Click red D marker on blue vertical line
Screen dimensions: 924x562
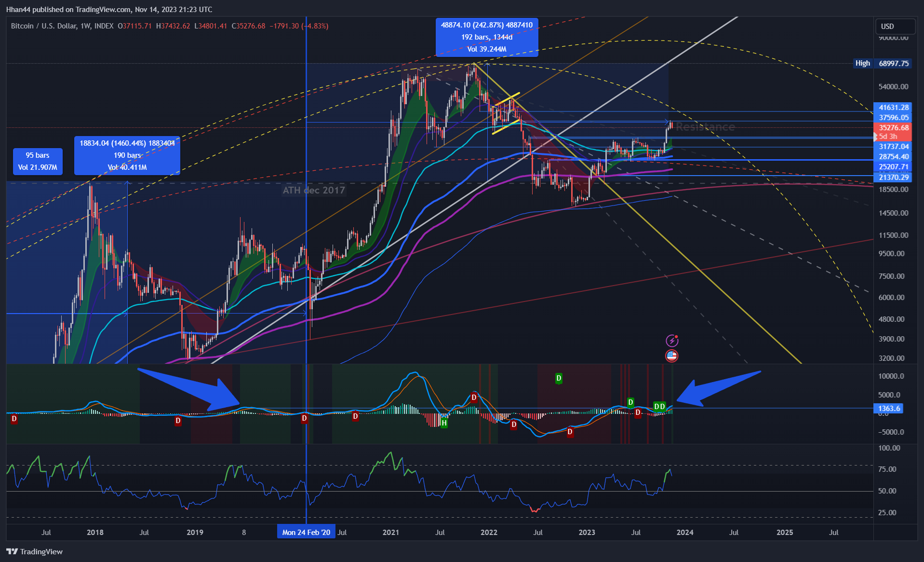304,418
